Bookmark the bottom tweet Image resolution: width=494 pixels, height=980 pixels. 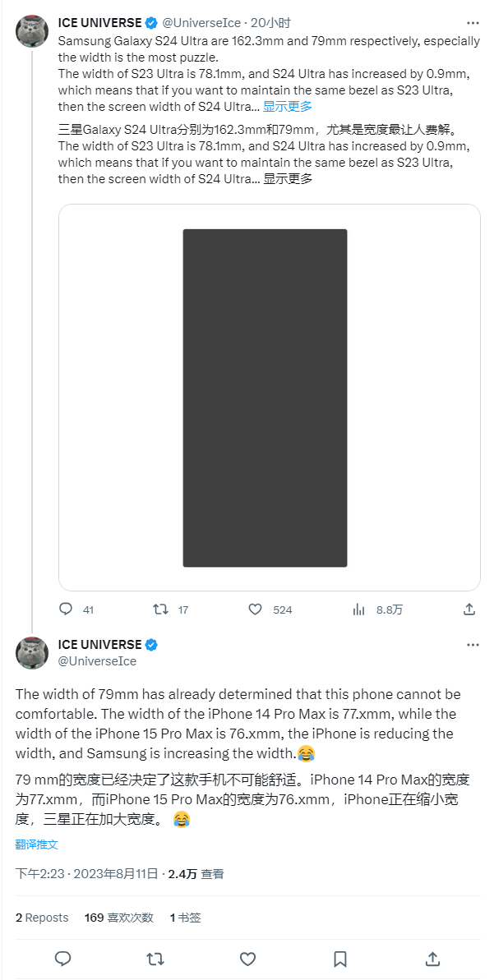click(340, 959)
